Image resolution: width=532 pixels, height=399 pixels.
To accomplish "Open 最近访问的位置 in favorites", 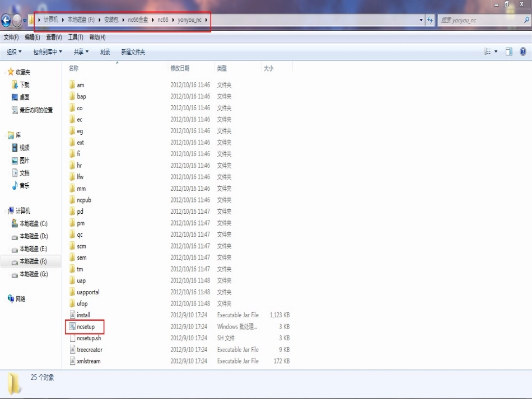I will 36,110.
